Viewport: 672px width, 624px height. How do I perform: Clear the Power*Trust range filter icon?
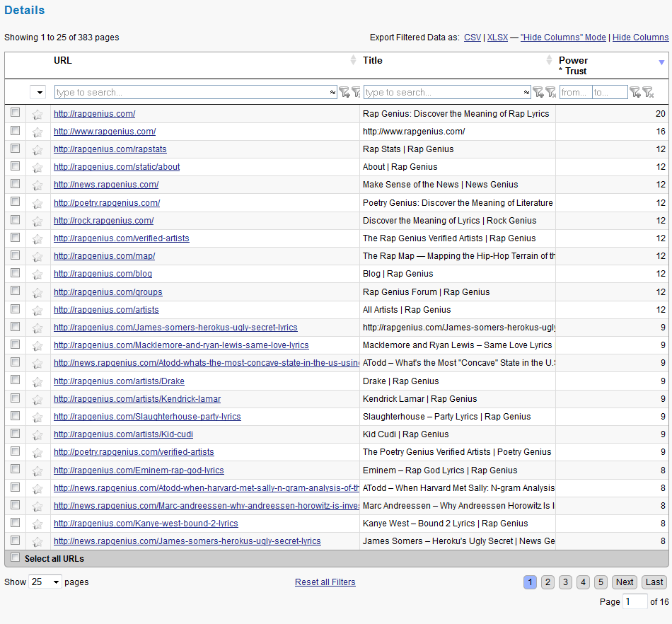(x=648, y=92)
